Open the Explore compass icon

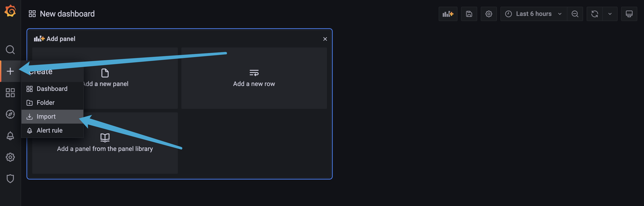[x=10, y=114]
